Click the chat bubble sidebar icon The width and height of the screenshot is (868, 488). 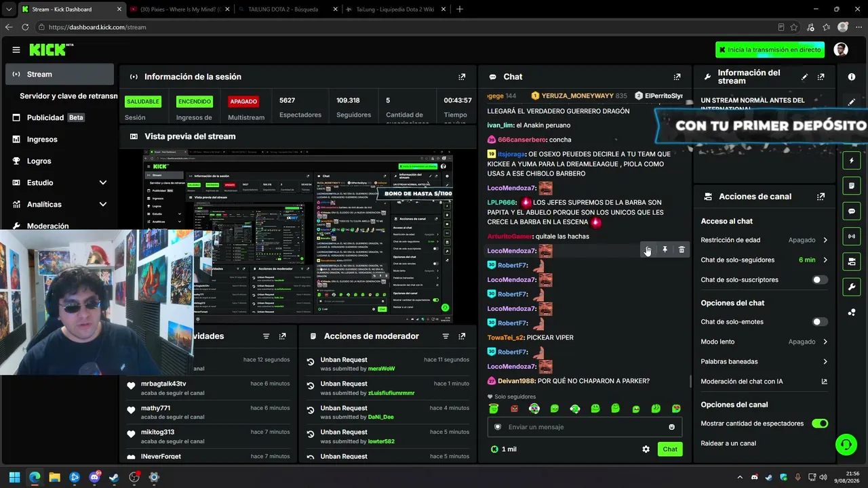852,211
